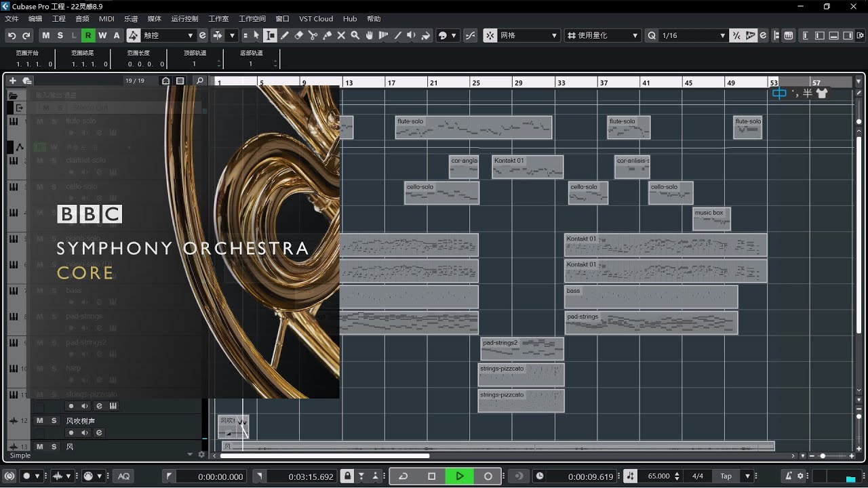868x488 pixels.
Task: Click the tempo value 65.000 field
Action: point(659,476)
